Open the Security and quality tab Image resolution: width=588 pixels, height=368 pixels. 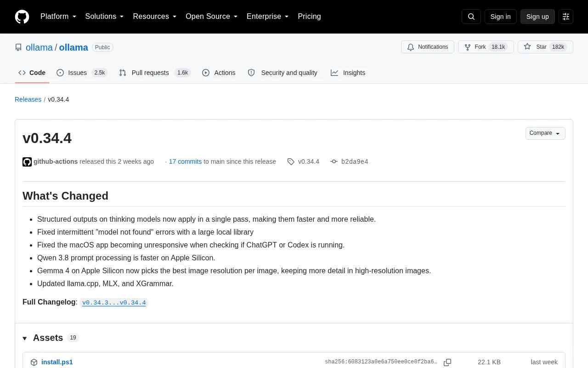283,73
